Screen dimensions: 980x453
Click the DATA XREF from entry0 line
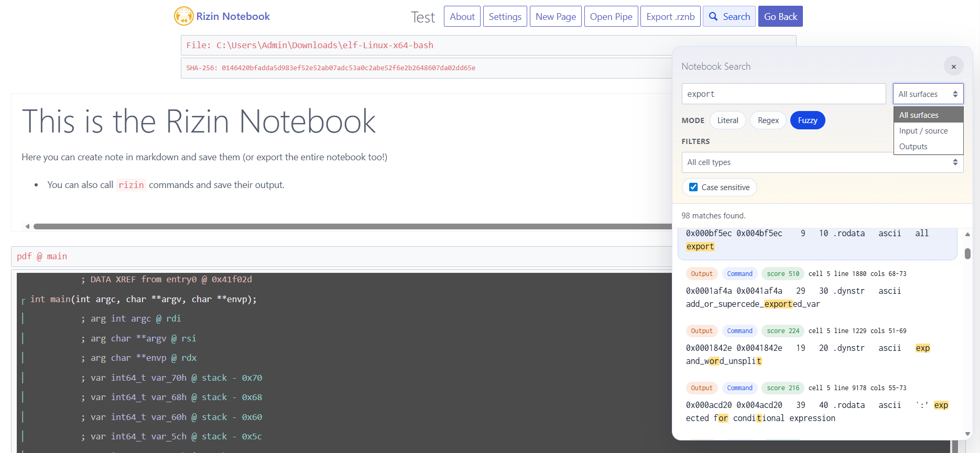point(166,280)
